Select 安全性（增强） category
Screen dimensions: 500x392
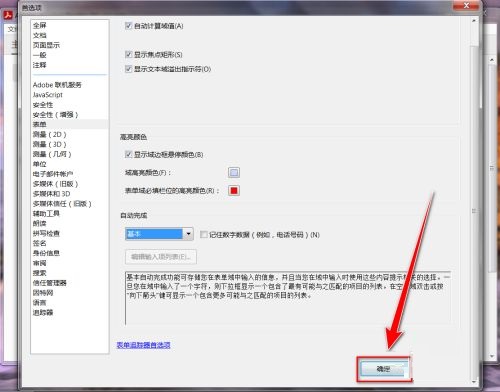[x=55, y=115]
